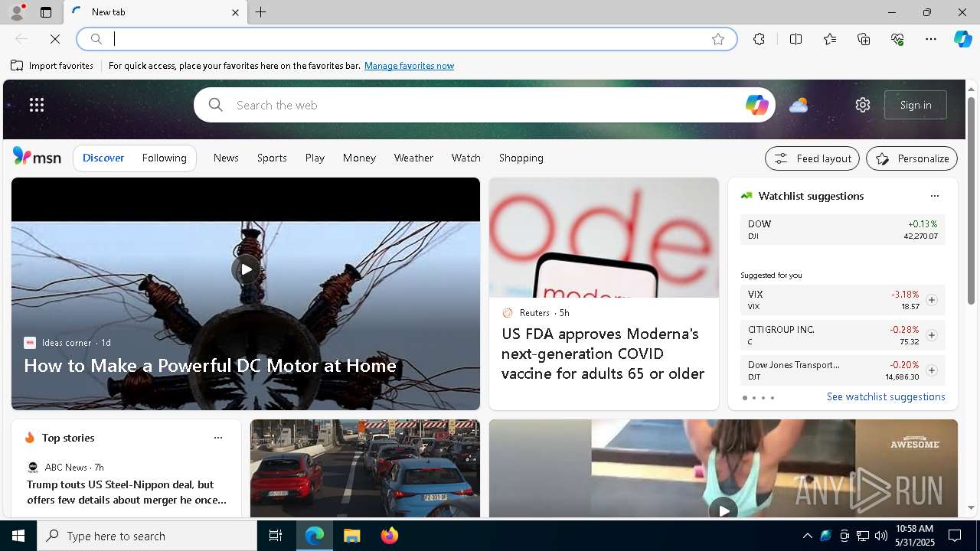Viewport: 980px width, 551px height.
Task: Open the weather cloud icon
Action: click(x=799, y=105)
